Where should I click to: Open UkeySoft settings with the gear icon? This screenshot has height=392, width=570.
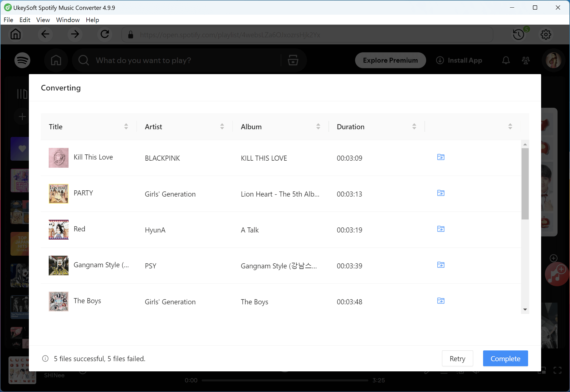coord(546,34)
